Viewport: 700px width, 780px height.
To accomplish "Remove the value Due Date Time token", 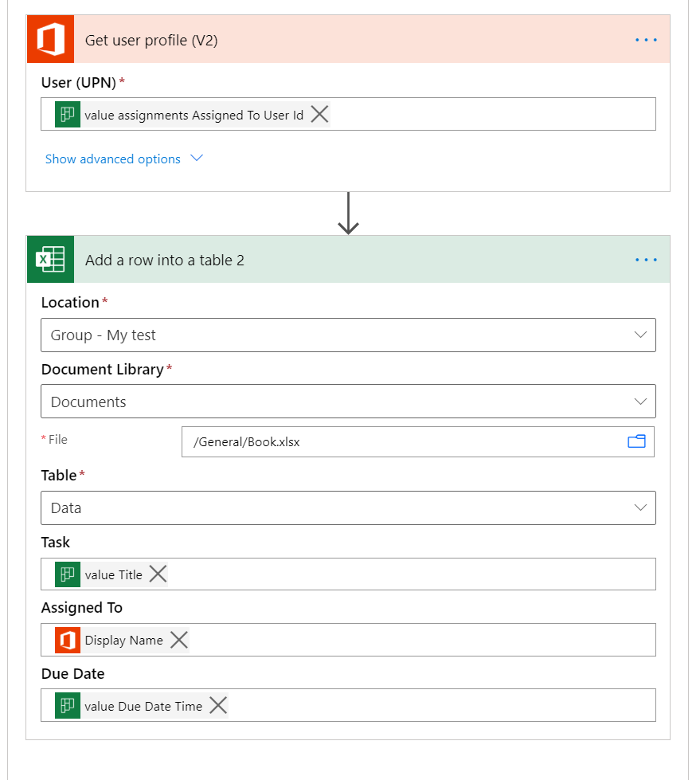I will tap(217, 705).
